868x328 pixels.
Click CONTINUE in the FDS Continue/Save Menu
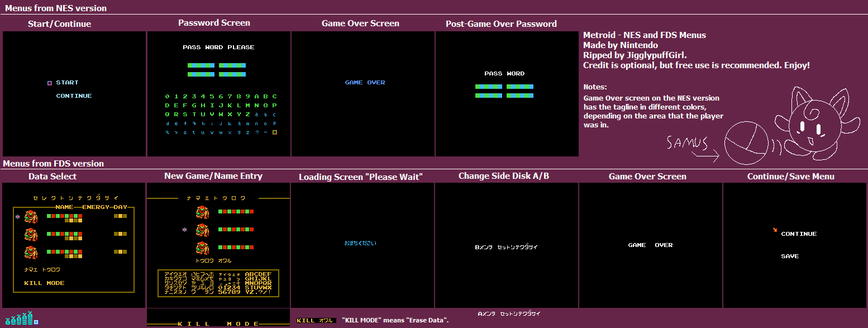[x=799, y=234]
